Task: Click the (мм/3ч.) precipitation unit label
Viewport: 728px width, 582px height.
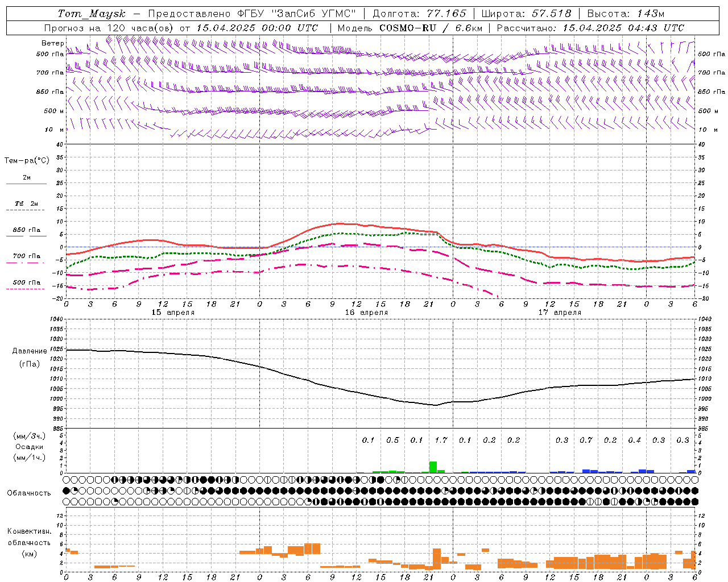Action: (30, 436)
